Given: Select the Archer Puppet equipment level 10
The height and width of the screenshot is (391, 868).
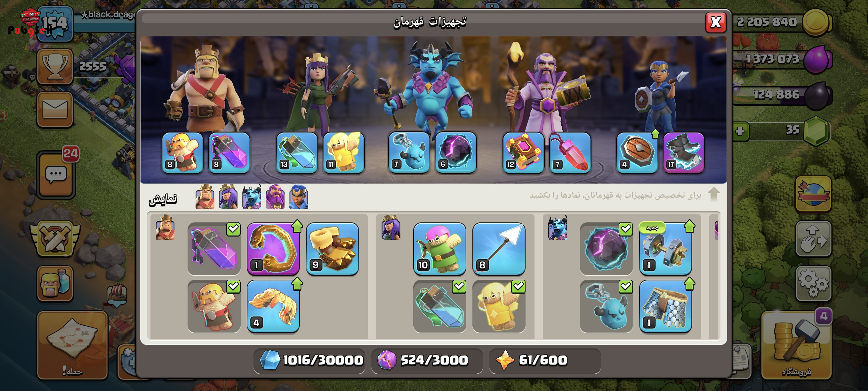Looking at the screenshot, I should [x=439, y=249].
